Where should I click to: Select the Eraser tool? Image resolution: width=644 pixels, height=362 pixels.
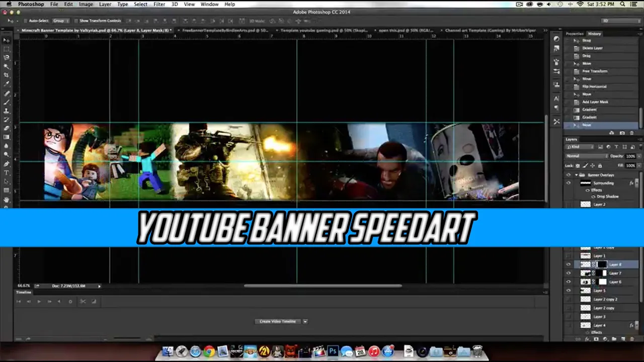tap(7, 128)
